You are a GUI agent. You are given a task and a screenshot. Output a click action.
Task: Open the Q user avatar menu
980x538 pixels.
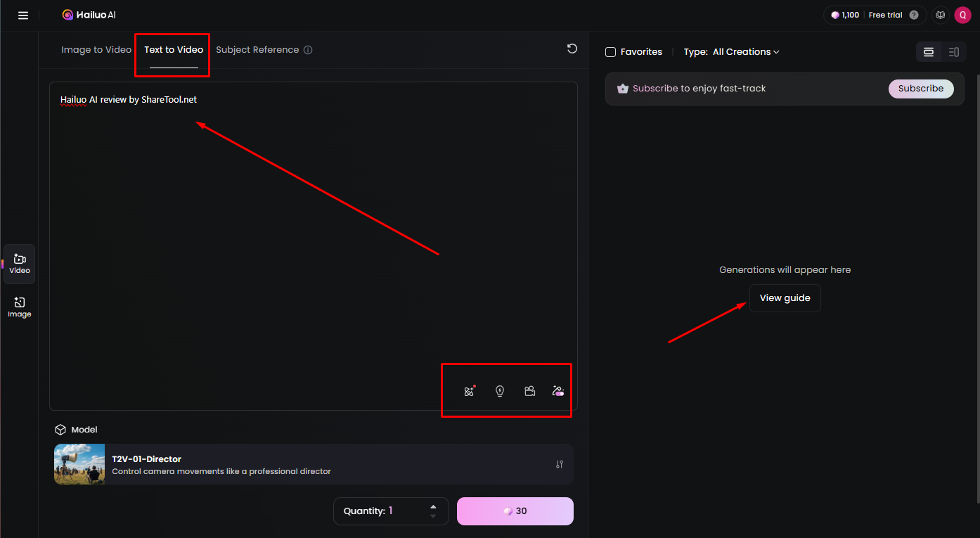point(962,15)
